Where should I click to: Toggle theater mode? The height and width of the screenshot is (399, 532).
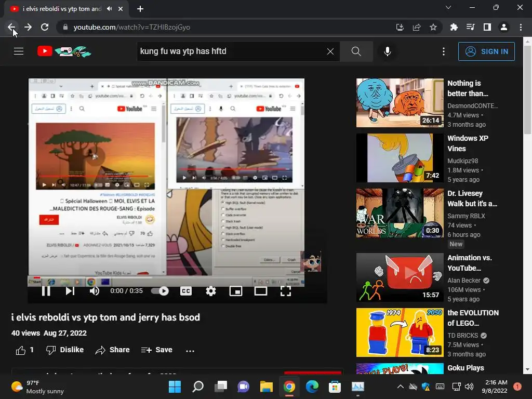point(261,291)
